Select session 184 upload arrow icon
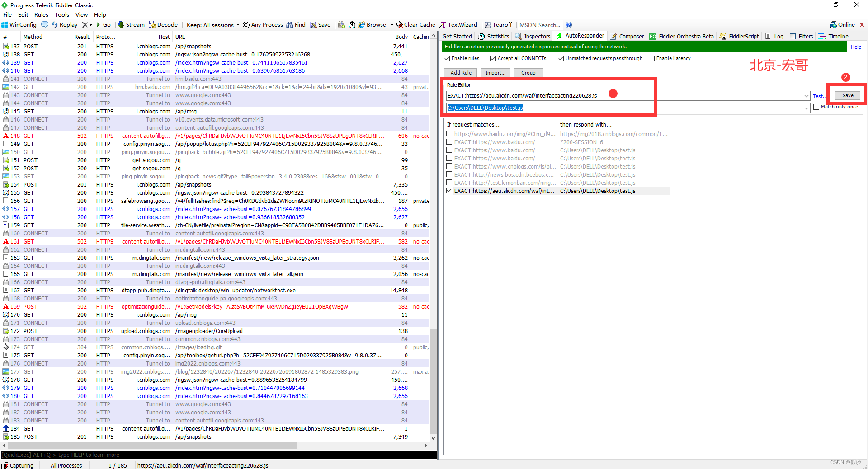This screenshot has height=469, width=868. pyautogui.click(x=6, y=429)
